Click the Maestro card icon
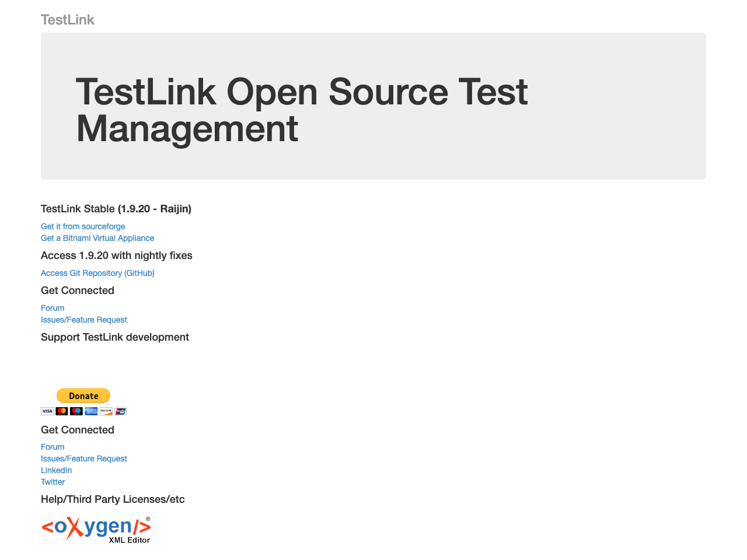This screenshot has width=747, height=560. coord(76,411)
